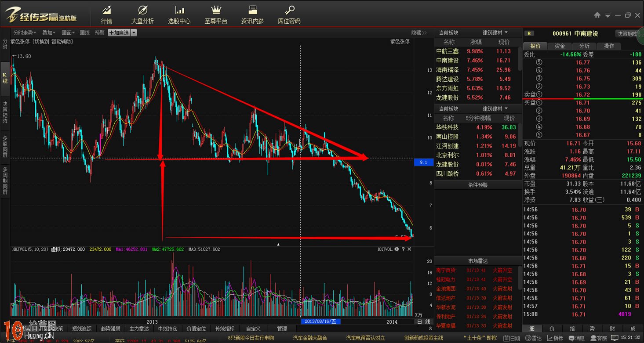The image size is (644, 343).
Task: Select the 中线持仓 indicator tab
Action: 167,329
